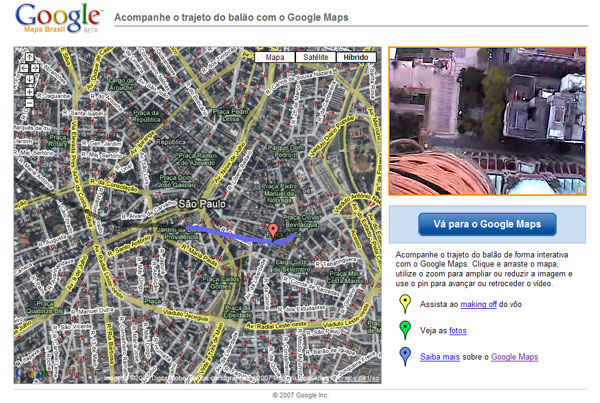
Task: Select the Híbrido map view
Action: [356, 57]
